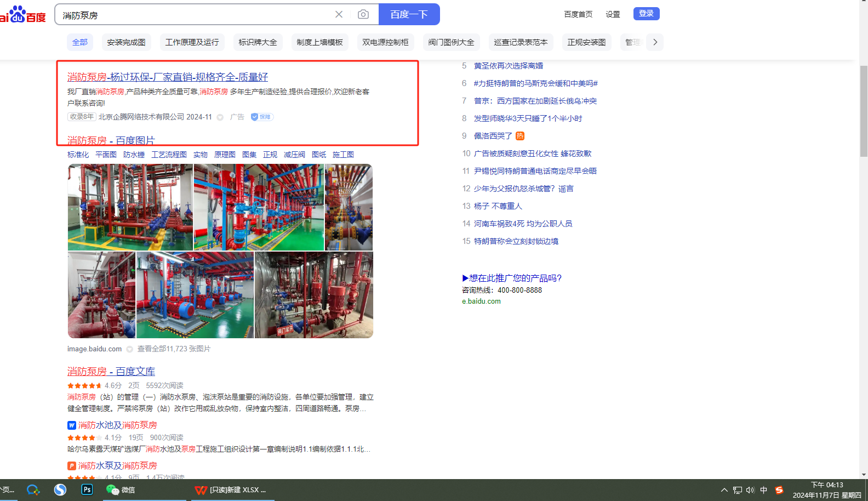The width and height of the screenshot is (868, 501).
Task: Expand more filter tabs with right arrow
Action: (x=655, y=42)
